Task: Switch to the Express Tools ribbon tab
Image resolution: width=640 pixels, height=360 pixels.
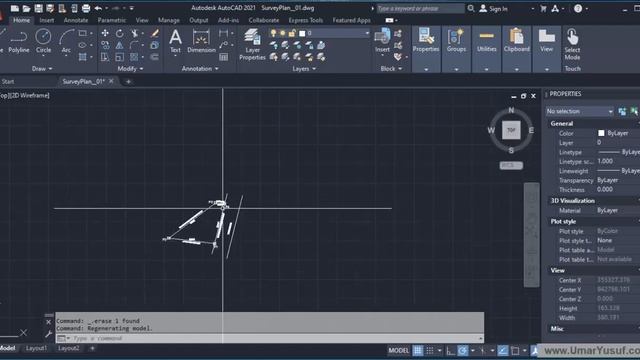Action: pyautogui.click(x=306, y=20)
